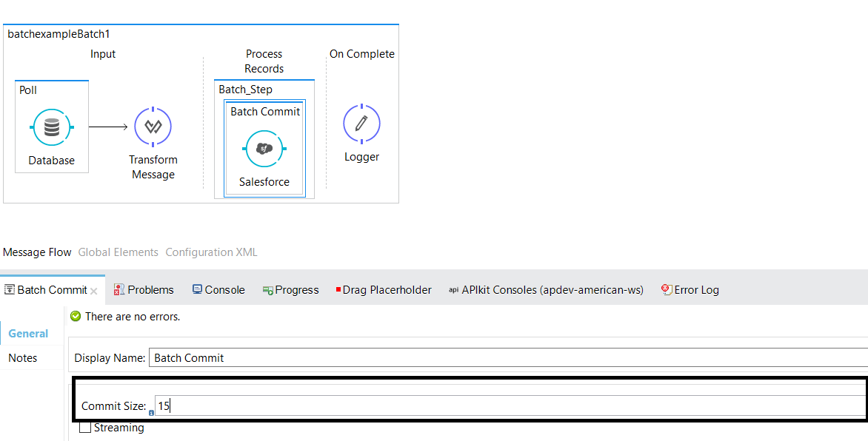Select the General side tab
Image resolution: width=868 pixels, height=441 pixels.
click(28, 334)
